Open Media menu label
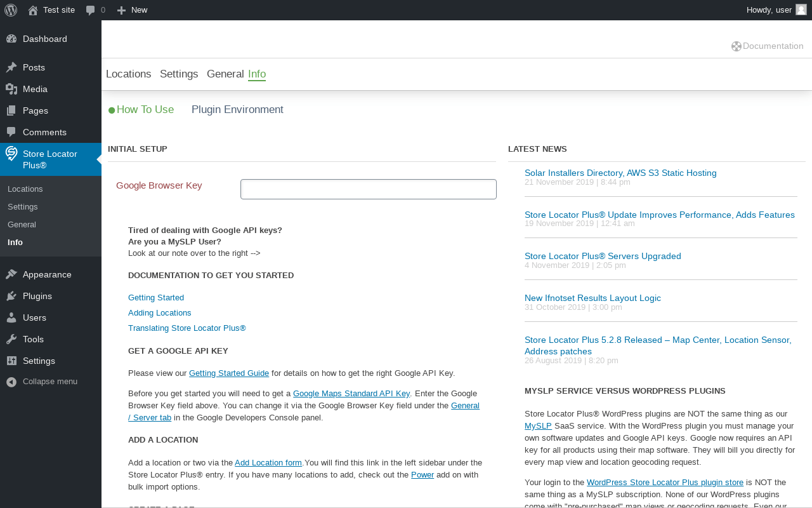Image resolution: width=812 pixels, height=508 pixels. pyautogui.click(x=35, y=89)
